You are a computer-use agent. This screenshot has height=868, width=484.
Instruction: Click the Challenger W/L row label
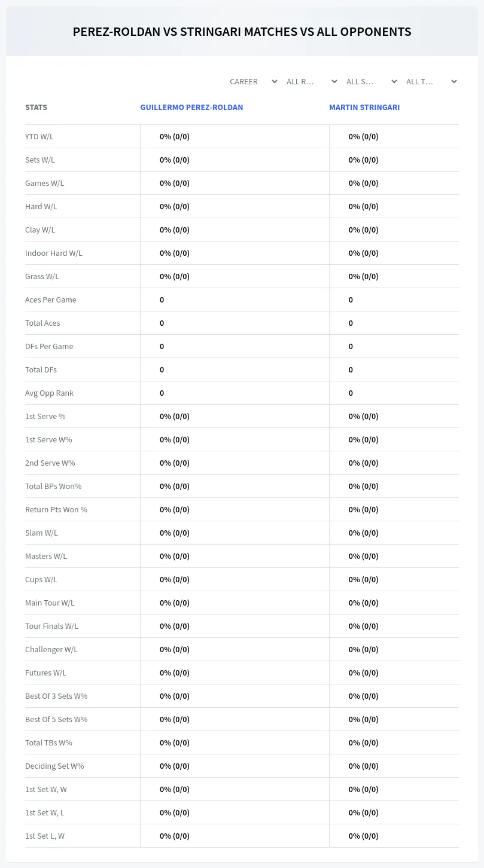pos(51,649)
